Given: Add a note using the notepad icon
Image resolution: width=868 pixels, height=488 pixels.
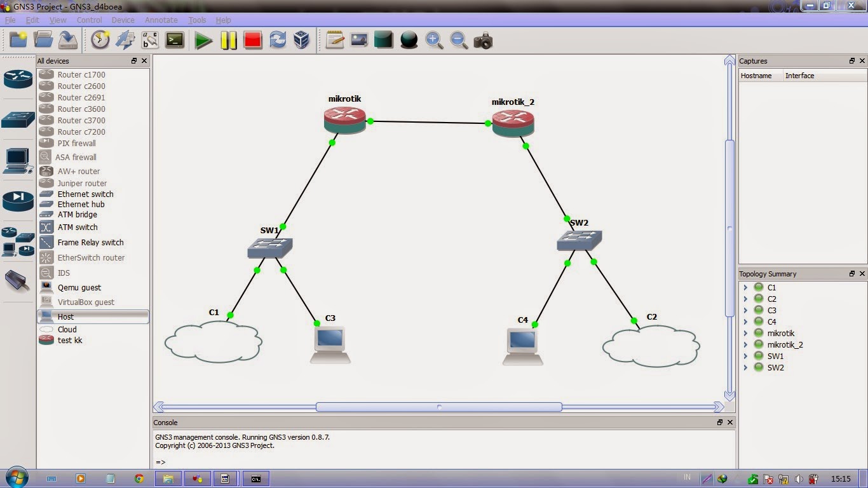Looking at the screenshot, I should pyautogui.click(x=335, y=40).
